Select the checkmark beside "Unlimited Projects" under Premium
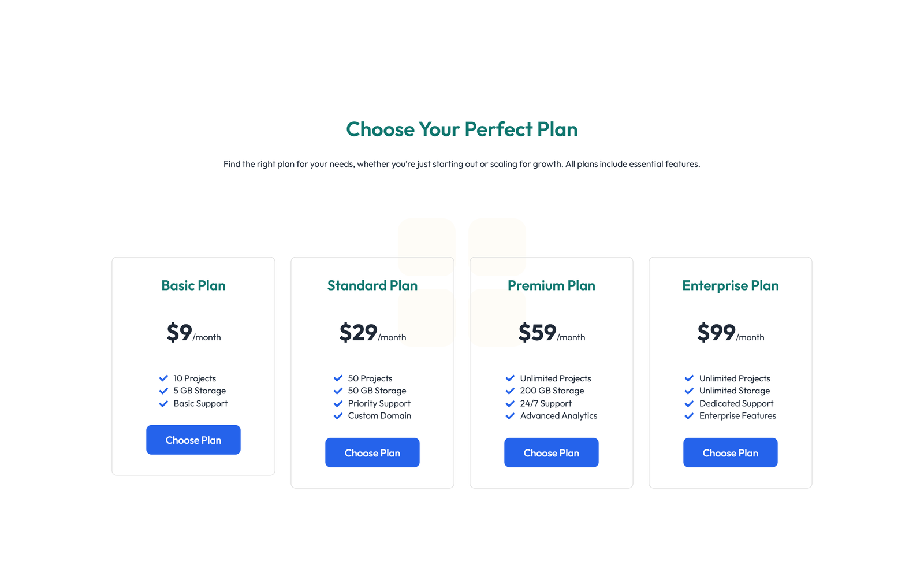The image size is (924, 565). (510, 378)
